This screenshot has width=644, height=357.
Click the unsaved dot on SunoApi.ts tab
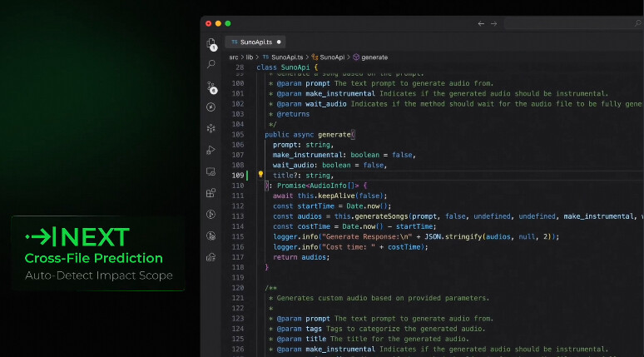coord(279,42)
